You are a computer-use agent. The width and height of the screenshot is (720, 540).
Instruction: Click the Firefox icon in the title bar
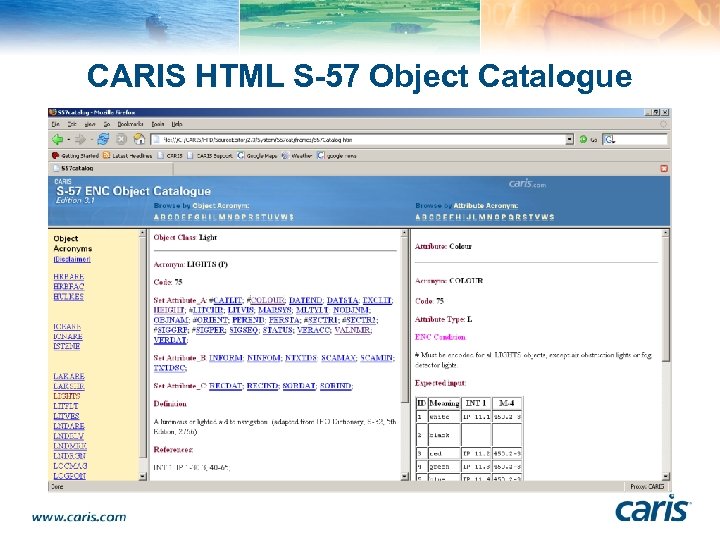(53, 112)
